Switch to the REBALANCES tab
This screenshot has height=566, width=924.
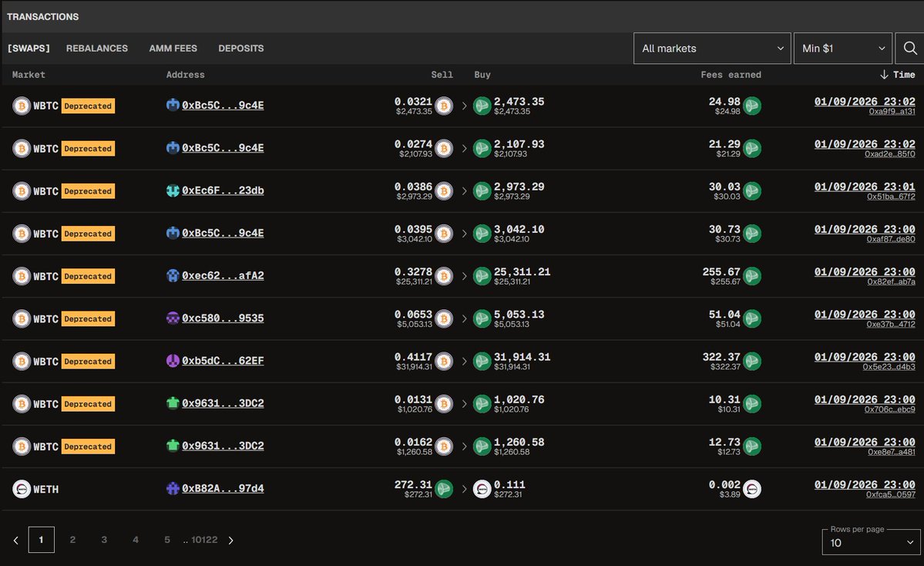coord(96,49)
